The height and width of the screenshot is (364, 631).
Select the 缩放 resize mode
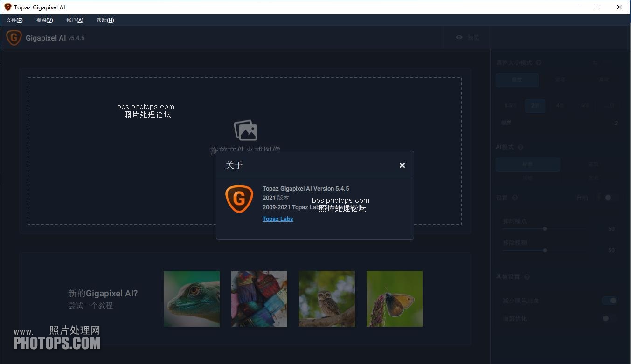(x=517, y=80)
